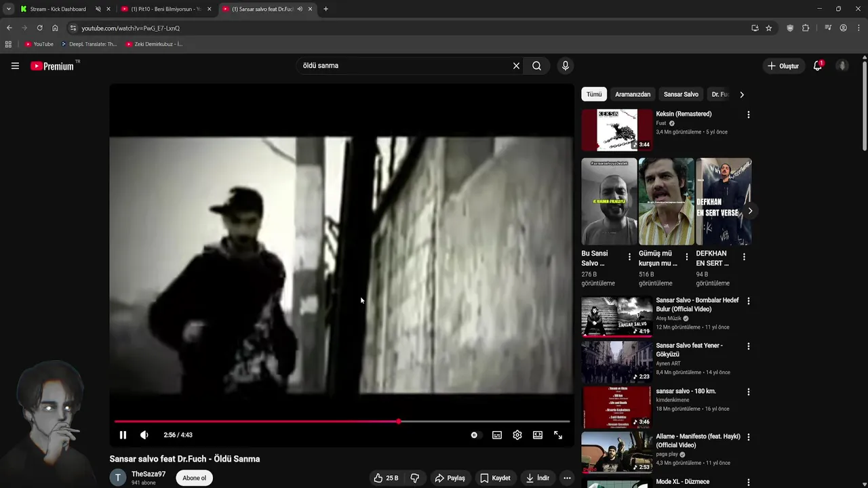
Task: Open browser extensions puzzle icon
Action: tap(806, 28)
